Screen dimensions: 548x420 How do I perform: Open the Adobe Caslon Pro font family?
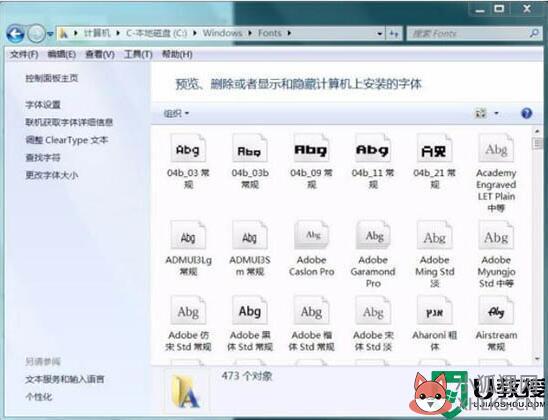pos(311,236)
